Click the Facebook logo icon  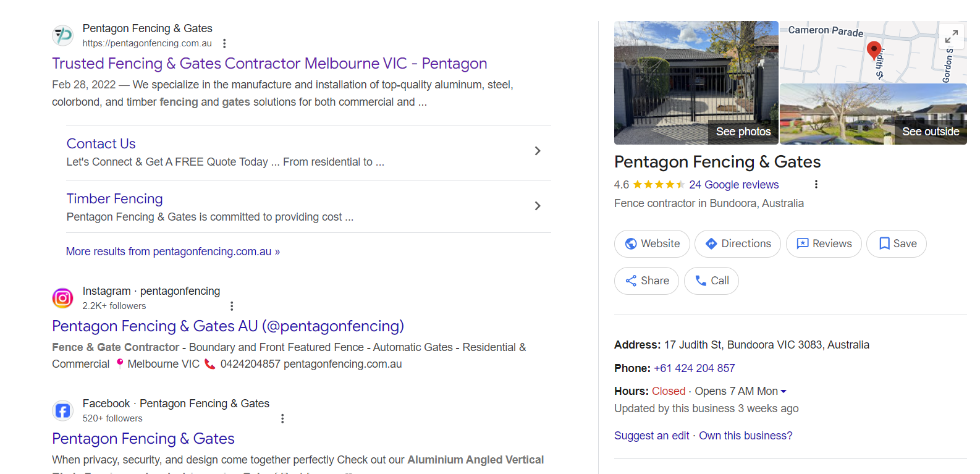click(62, 410)
